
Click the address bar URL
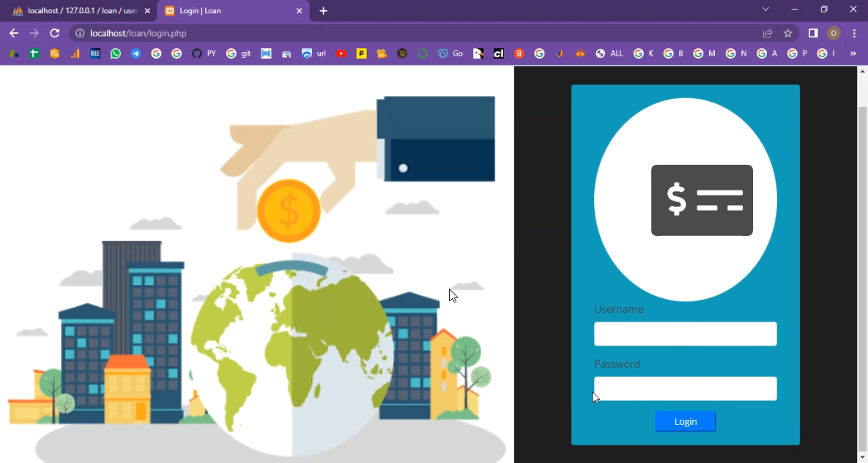[x=138, y=33]
